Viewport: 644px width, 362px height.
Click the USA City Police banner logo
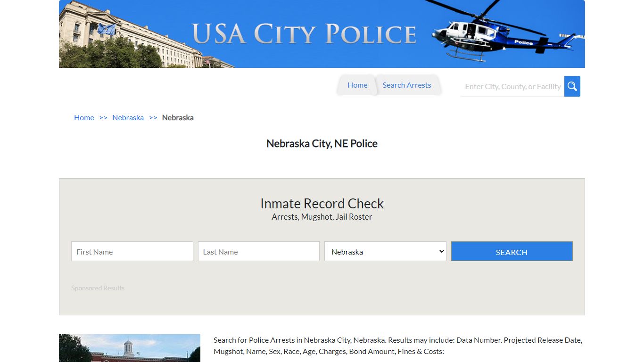point(322,33)
